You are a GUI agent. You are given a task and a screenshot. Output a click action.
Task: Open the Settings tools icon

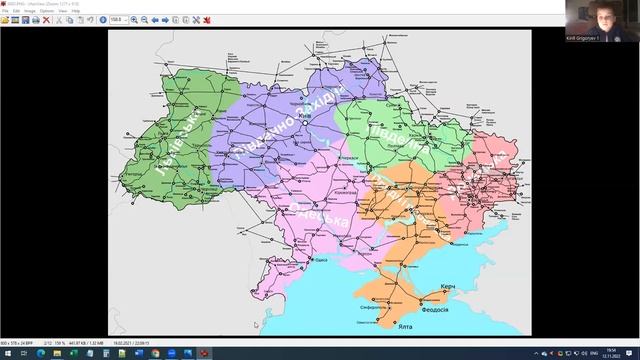point(196,20)
